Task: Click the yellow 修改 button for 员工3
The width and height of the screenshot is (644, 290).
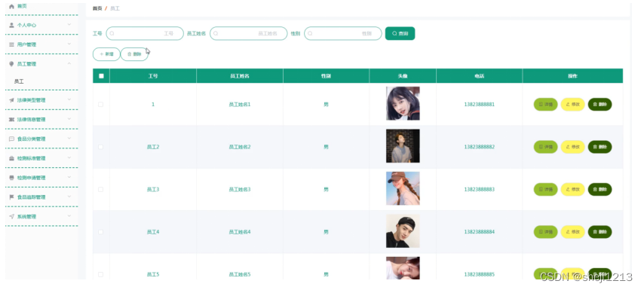Action: [572, 190]
